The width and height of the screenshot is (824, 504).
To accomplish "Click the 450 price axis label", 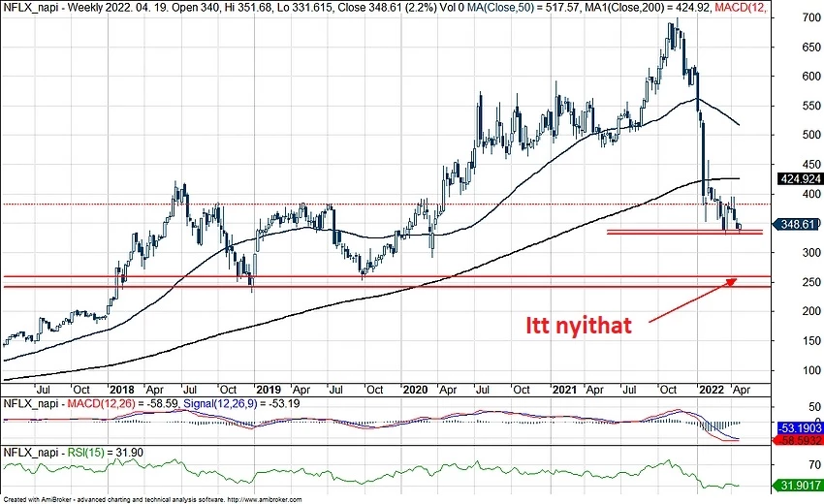I will click(x=811, y=165).
